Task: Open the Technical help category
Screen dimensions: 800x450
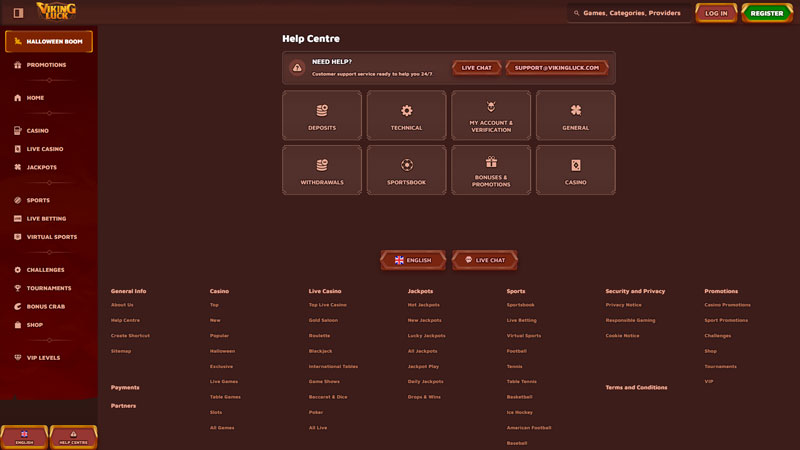Action: point(406,115)
